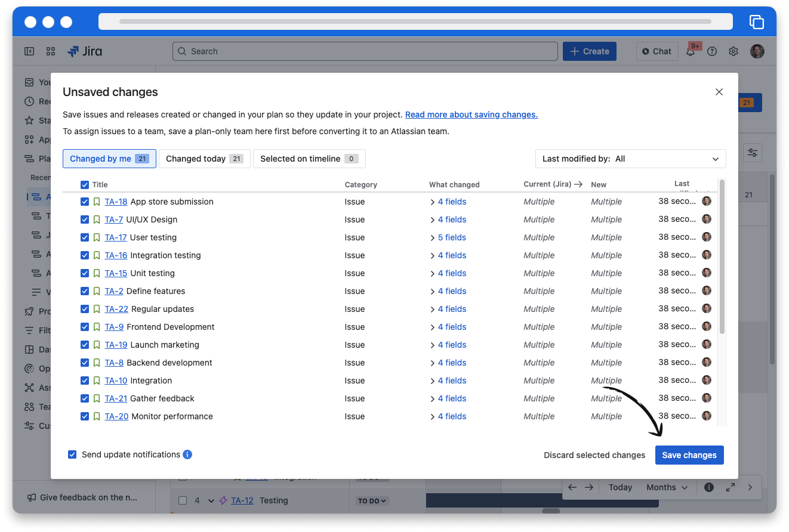Image resolution: width=789 pixels, height=532 pixels.
Task: Click the Projects rocket sidebar icon
Action: click(x=29, y=311)
